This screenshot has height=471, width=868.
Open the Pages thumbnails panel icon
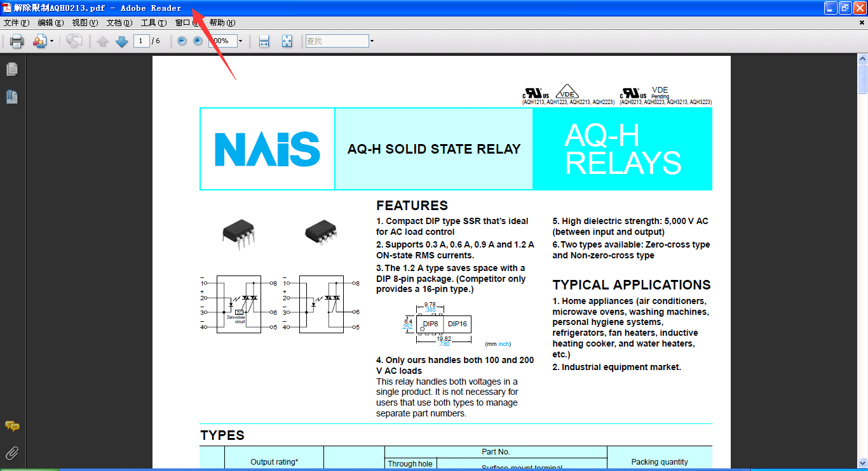[x=12, y=69]
